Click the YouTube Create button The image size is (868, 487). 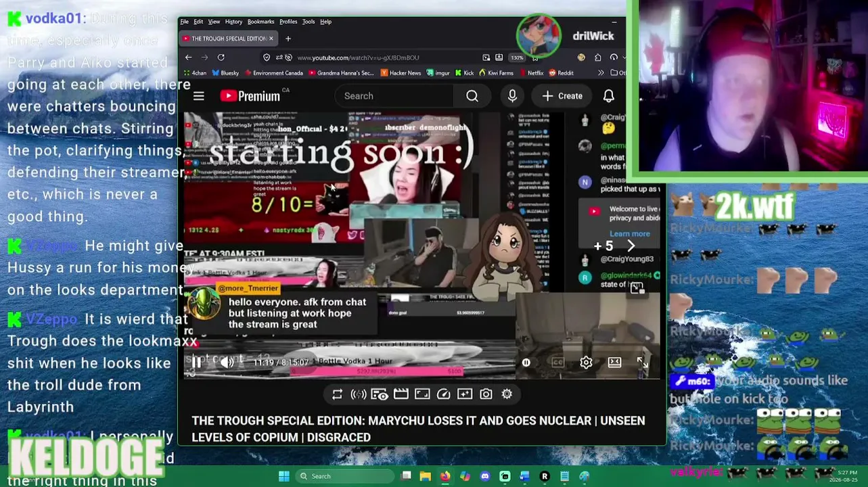tap(562, 96)
